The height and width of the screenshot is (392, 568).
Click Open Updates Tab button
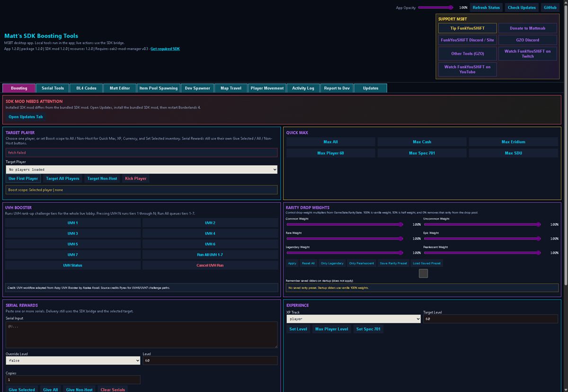click(x=26, y=117)
